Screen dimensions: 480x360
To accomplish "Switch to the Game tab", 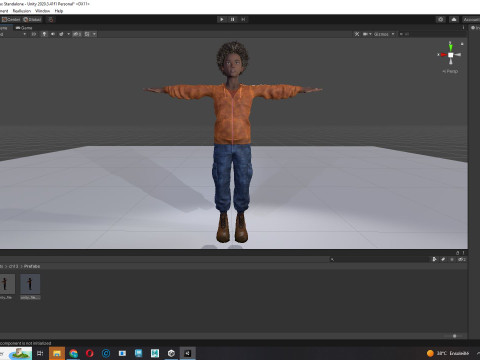I will click(x=24, y=28).
